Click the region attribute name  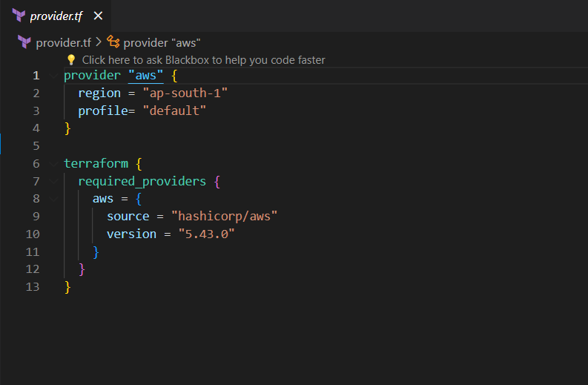(99, 93)
